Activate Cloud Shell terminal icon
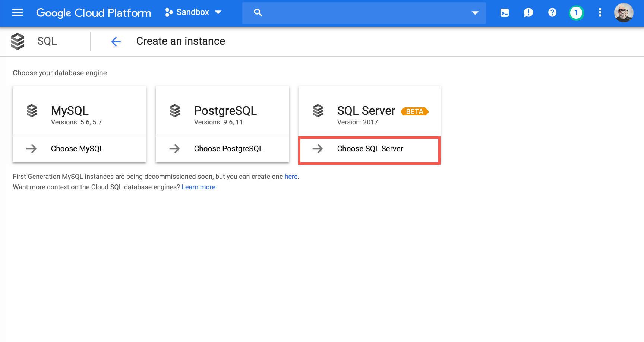Viewport: 644px width, 342px height. [504, 13]
